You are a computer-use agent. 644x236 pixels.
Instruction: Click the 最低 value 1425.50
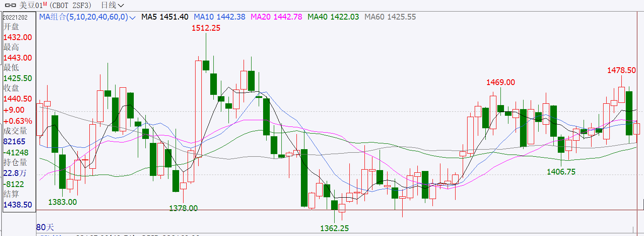[x=18, y=78]
